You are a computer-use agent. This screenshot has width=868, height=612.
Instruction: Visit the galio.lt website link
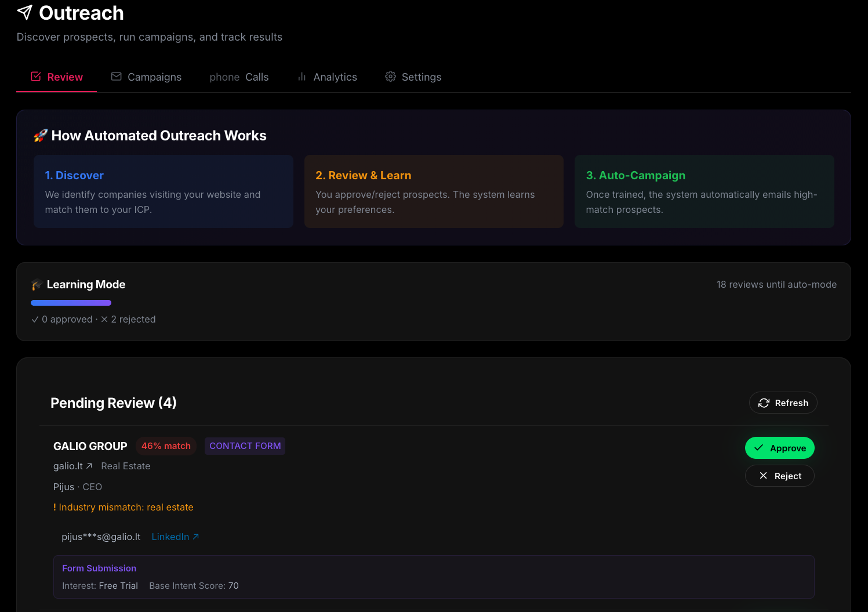[68, 465]
